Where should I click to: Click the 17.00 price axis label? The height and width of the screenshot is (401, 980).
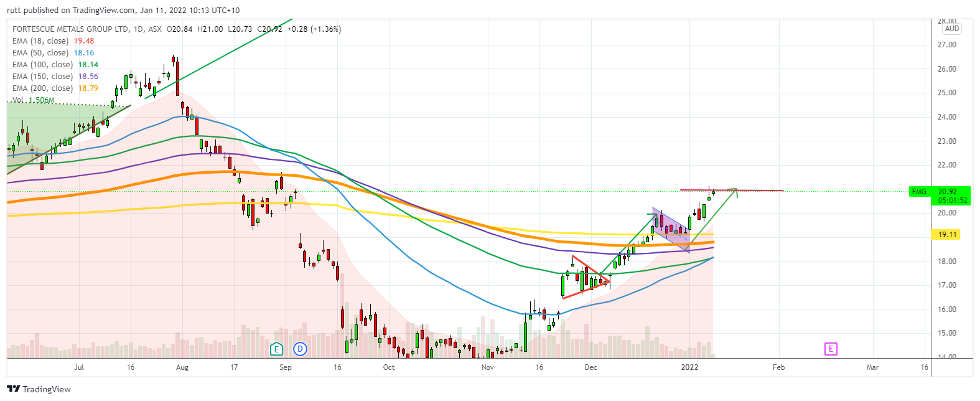pos(947,285)
